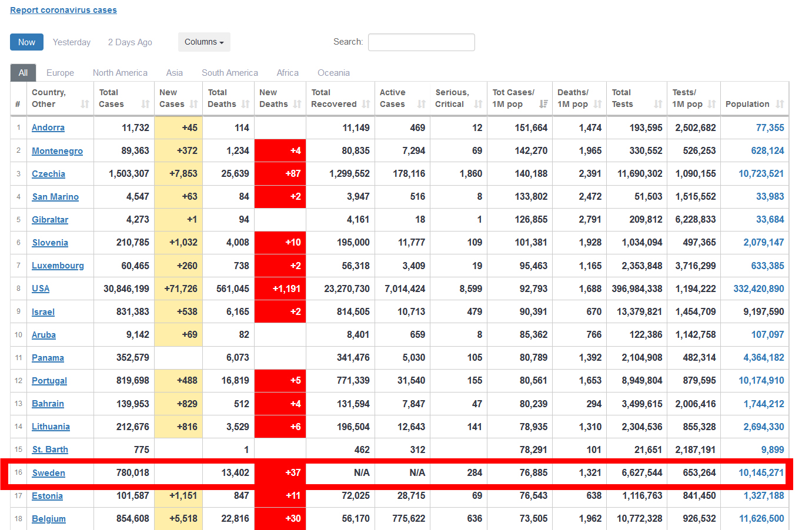Click Belgium population 11,626,500 link
This screenshot has height=530, width=812.
(x=761, y=518)
